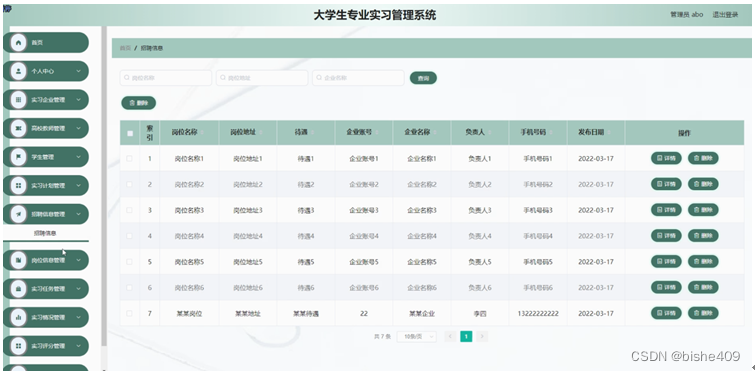Expand 实习企业管理 using its chevron
This screenshot has width=755, height=371.
pyautogui.click(x=78, y=100)
